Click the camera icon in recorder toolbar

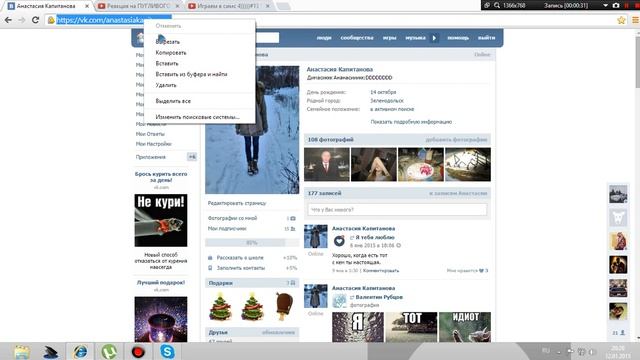[616, 5]
